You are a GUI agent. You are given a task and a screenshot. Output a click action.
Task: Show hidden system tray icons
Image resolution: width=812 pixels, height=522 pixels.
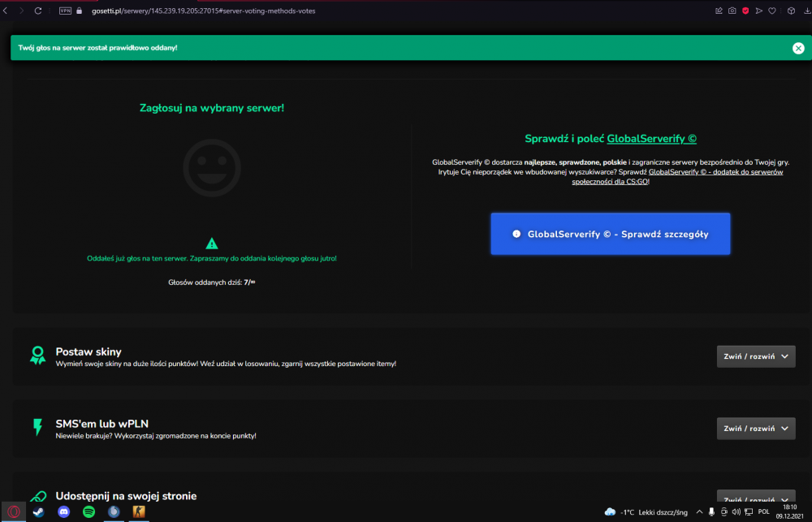point(699,511)
